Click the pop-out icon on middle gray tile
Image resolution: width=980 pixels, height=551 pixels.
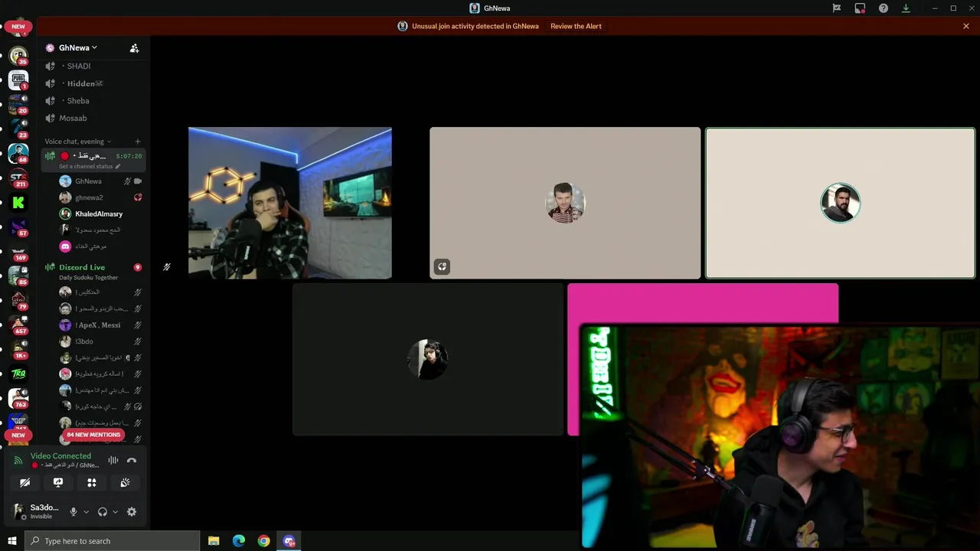tap(442, 267)
